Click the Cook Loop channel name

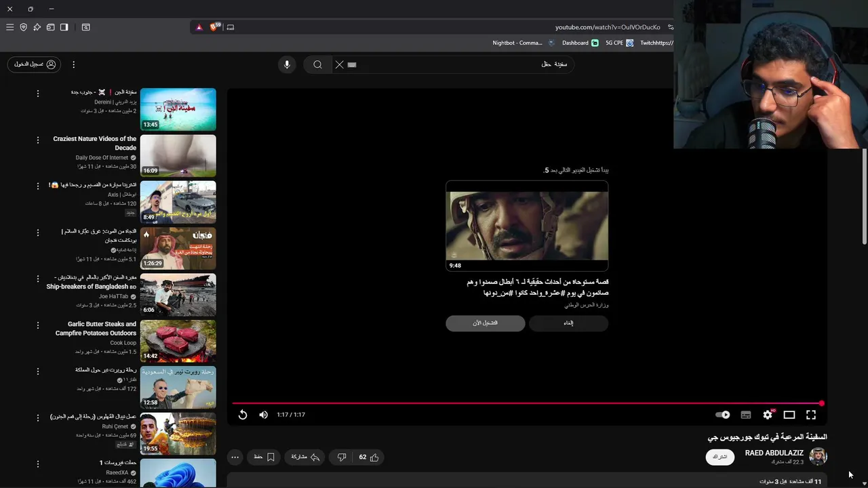point(123,343)
